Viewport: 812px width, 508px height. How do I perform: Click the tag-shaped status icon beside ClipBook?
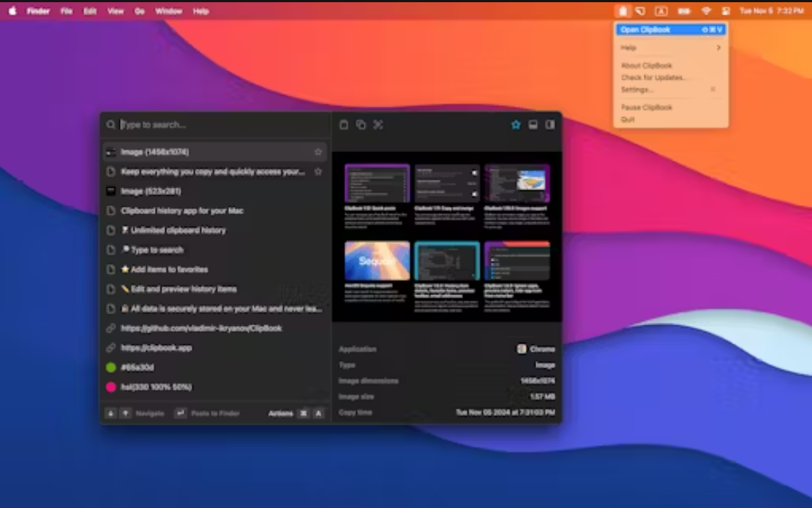pyautogui.click(x=641, y=11)
